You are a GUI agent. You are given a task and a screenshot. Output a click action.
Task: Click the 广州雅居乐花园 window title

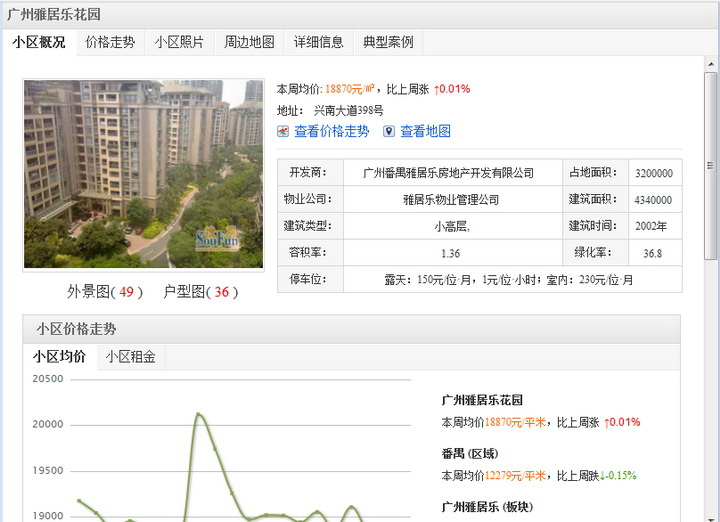click(x=54, y=14)
